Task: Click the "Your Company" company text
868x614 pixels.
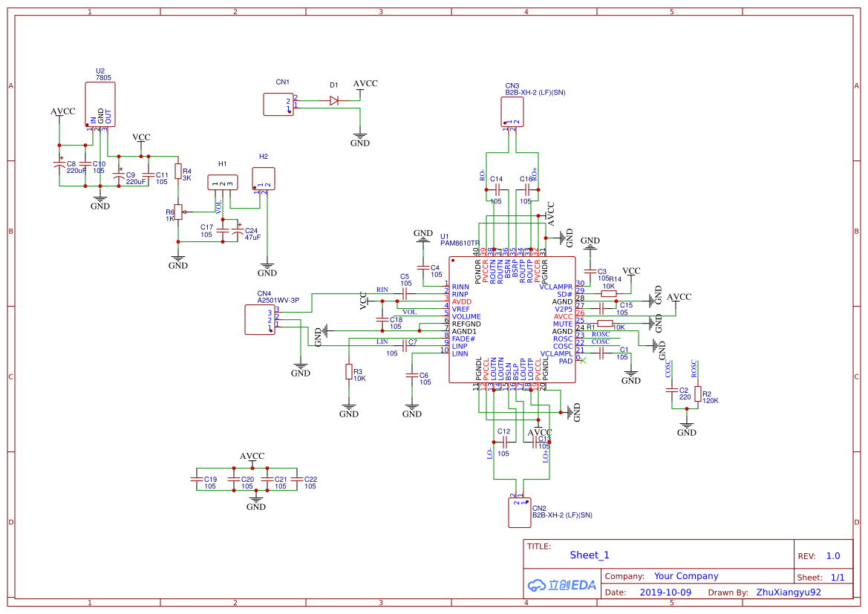Action: 686,576
